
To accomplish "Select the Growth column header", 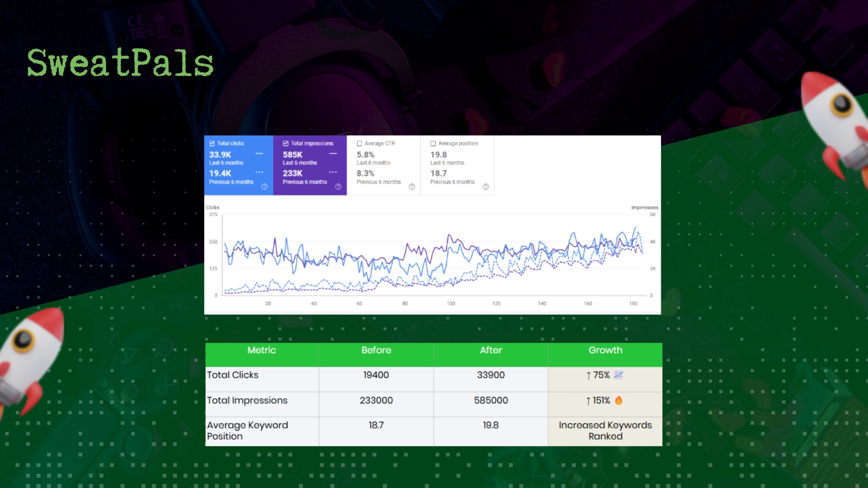I will 605,350.
